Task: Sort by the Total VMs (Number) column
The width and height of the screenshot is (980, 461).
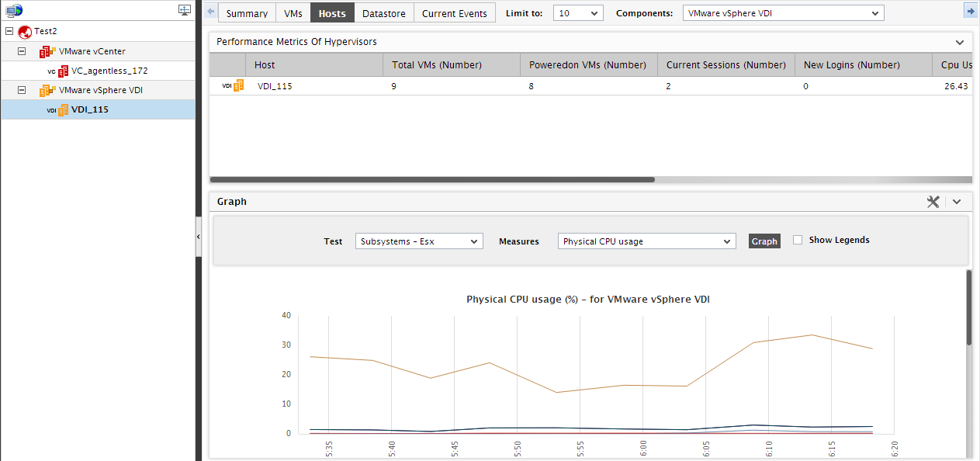Action: click(x=452, y=65)
